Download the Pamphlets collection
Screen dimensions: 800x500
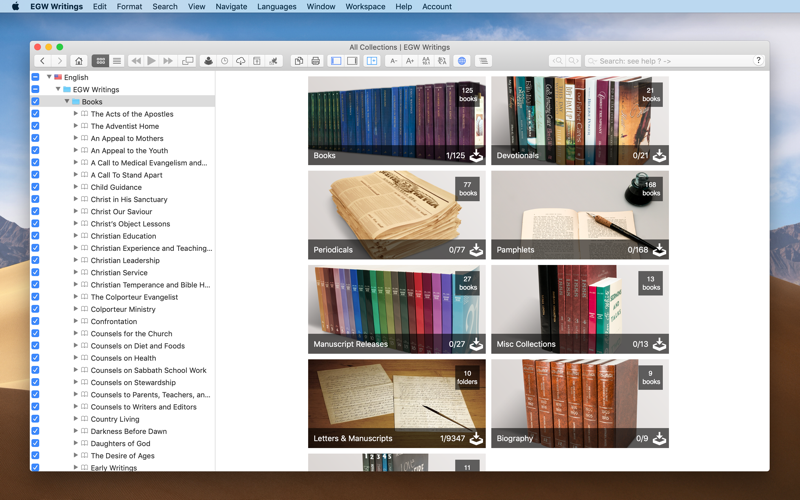[x=659, y=250]
